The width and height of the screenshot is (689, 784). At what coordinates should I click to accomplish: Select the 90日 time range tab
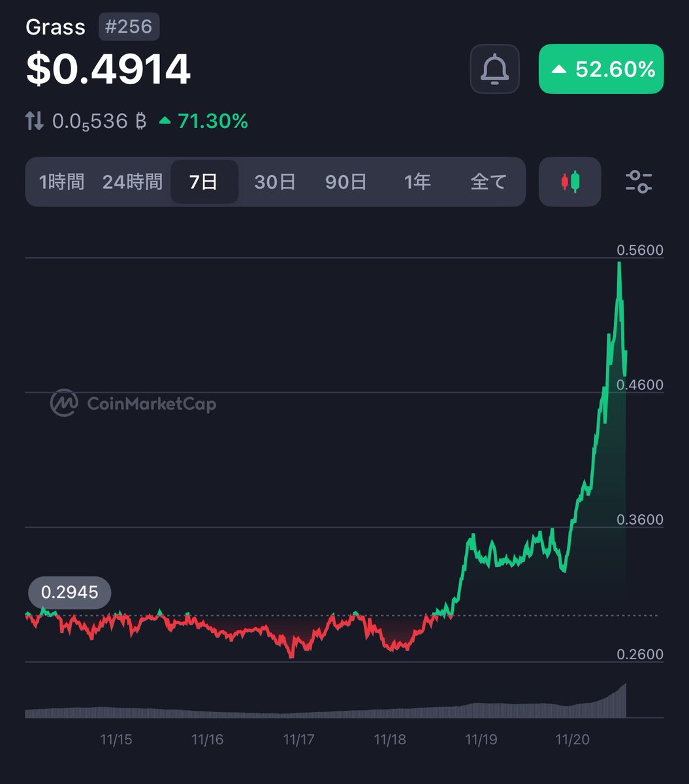click(x=346, y=182)
